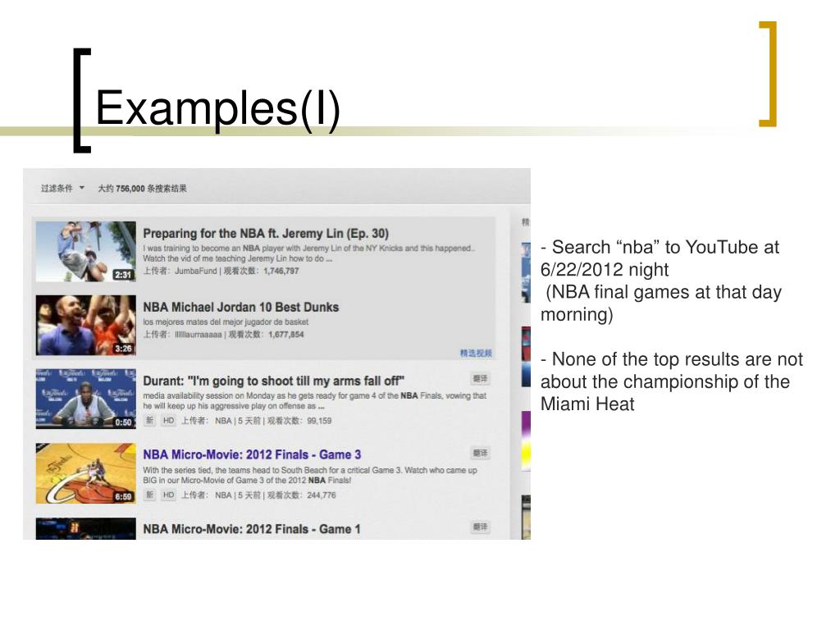
Task: Click the 大约 756,000 条搜索结果 results count text
Action: click(143, 189)
